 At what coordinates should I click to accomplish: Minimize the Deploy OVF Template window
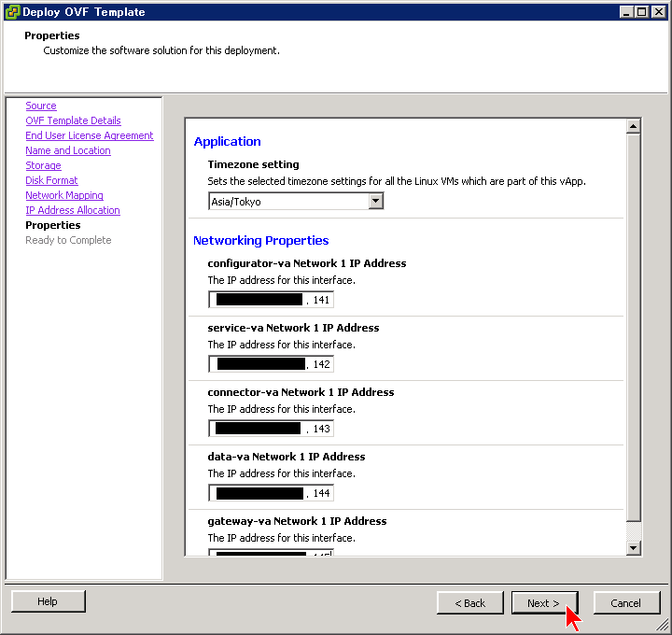tap(626, 11)
